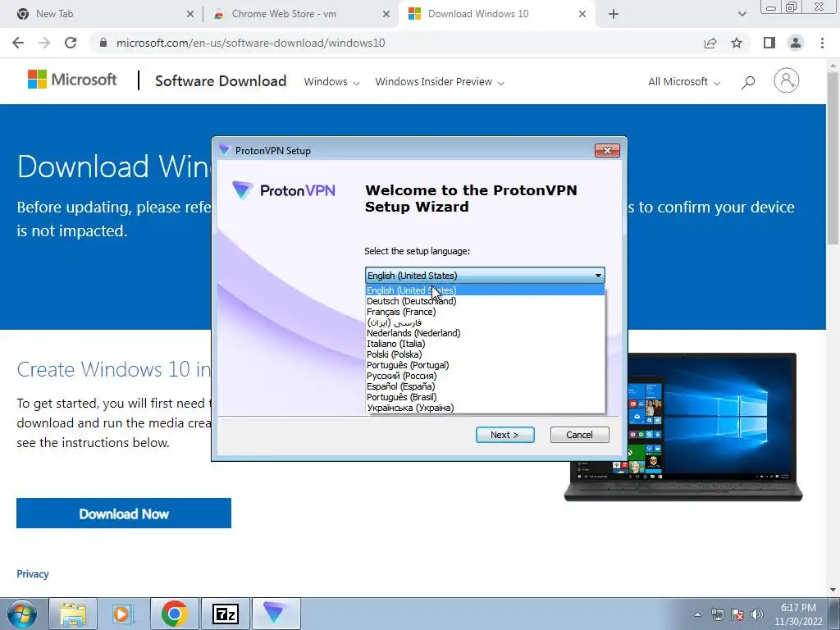Click the site lock icon
The width and height of the screenshot is (840, 630).
[103, 43]
